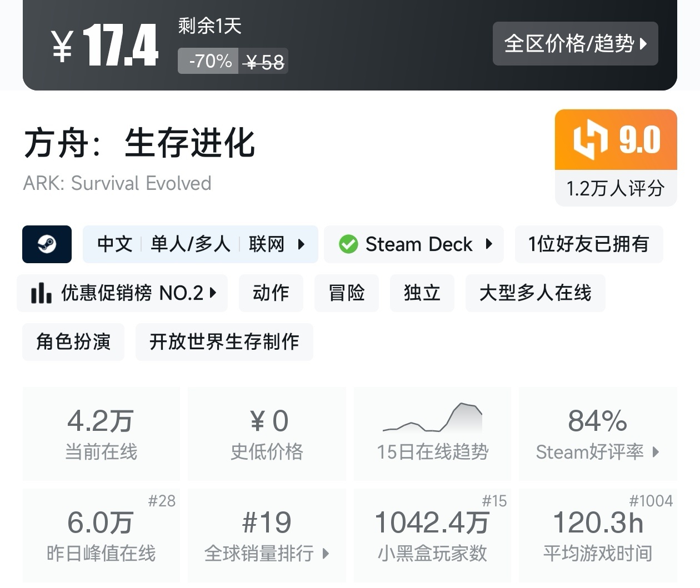Expand the 中文 单人/多人 联网 details
The height and width of the screenshot is (588, 700).
[x=200, y=244]
